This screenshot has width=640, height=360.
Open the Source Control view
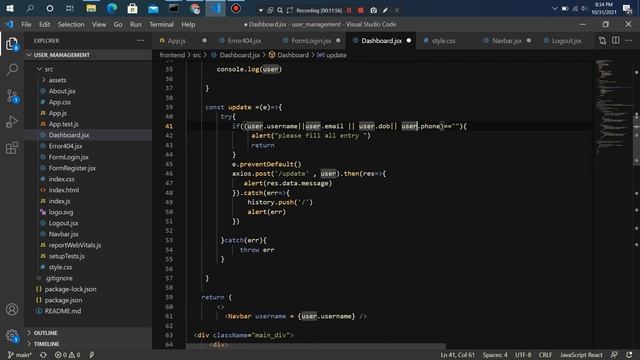(12, 96)
